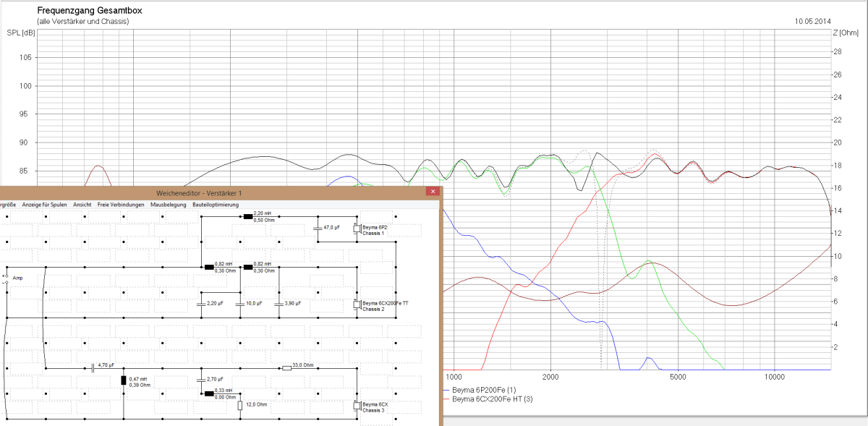Close the Weicheneditor window
The image size is (868, 426).
[x=432, y=192]
